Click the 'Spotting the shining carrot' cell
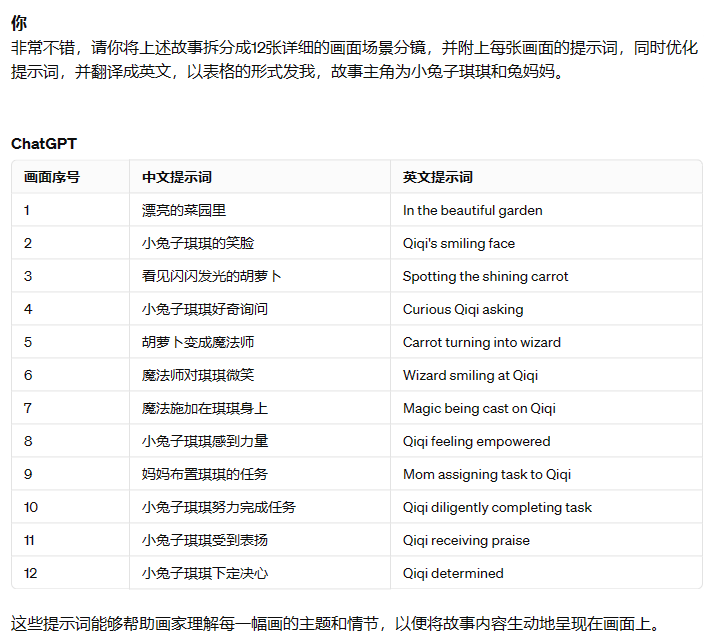 tap(485, 276)
